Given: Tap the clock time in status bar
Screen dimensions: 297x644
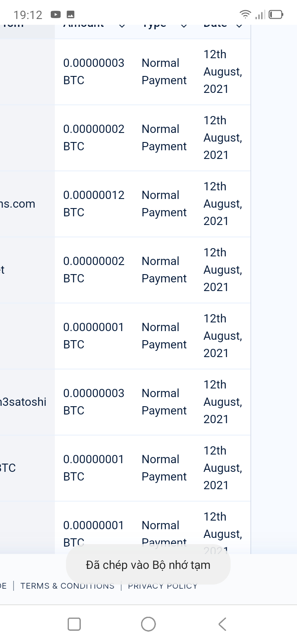Looking at the screenshot, I should coord(28,15).
